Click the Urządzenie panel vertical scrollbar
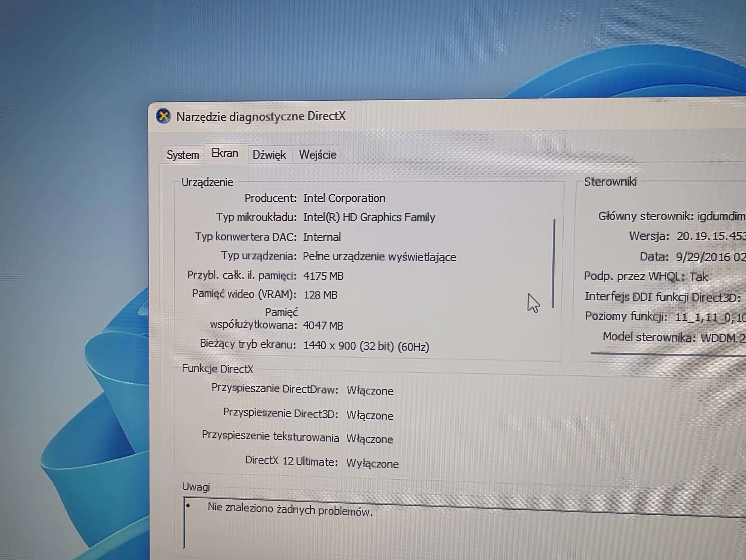This screenshot has height=560, width=746. click(553, 263)
